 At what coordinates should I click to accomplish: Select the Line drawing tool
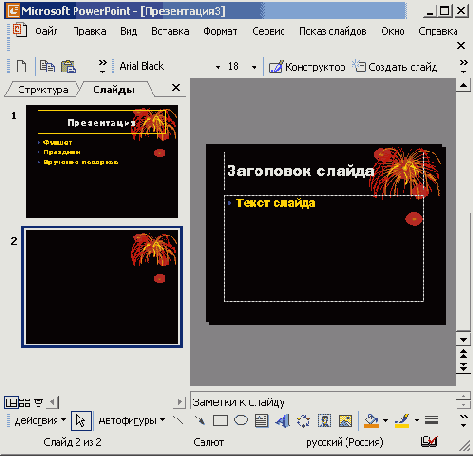coord(178,421)
